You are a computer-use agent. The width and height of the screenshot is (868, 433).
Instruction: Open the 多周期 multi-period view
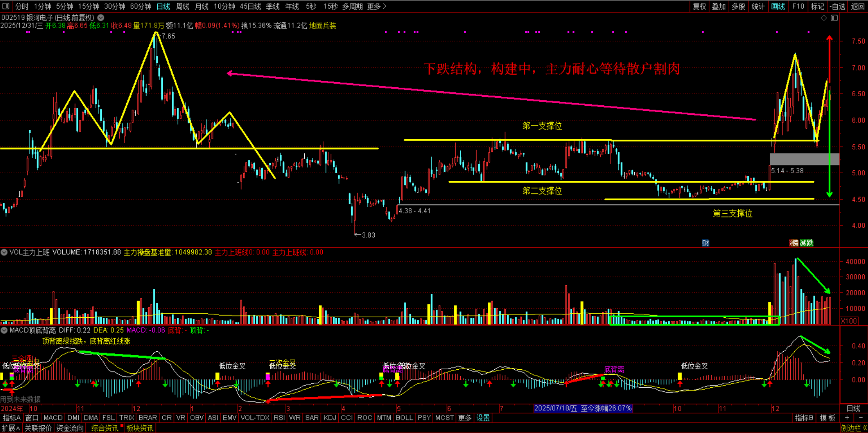pyautogui.click(x=352, y=6)
